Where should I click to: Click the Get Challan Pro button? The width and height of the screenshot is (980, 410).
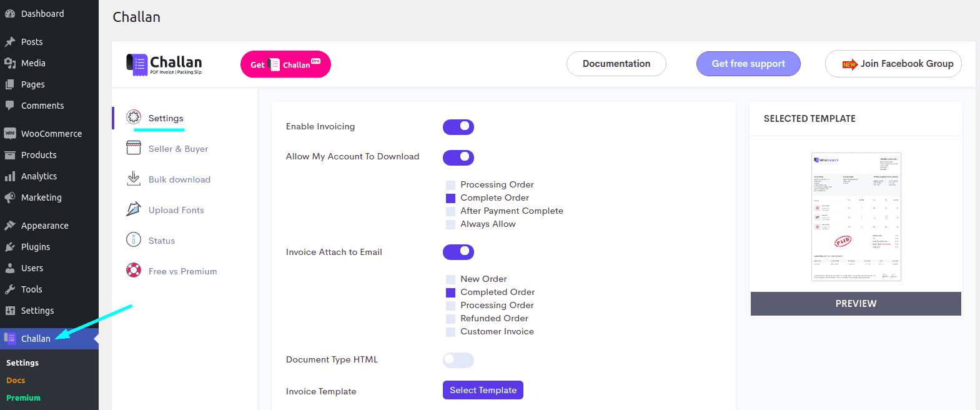285,64
